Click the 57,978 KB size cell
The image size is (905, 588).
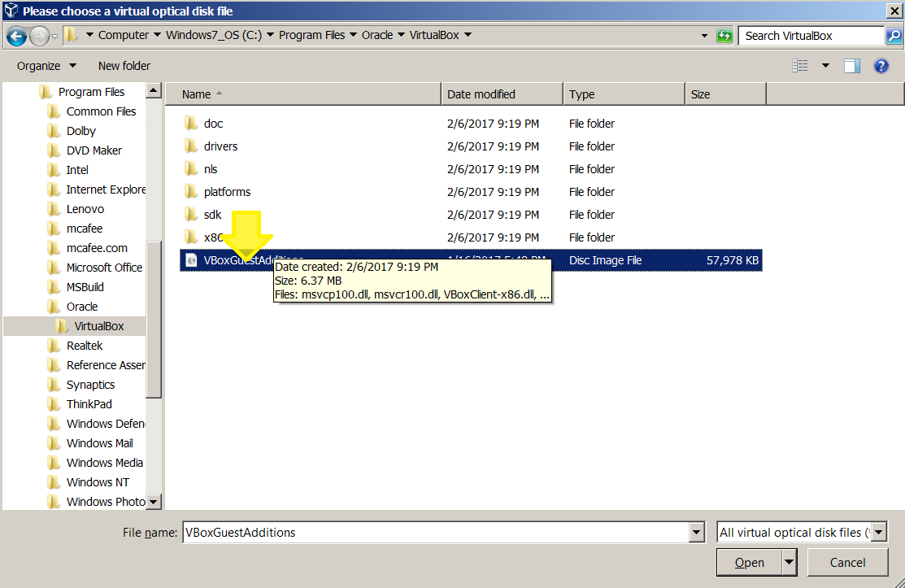point(733,260)
